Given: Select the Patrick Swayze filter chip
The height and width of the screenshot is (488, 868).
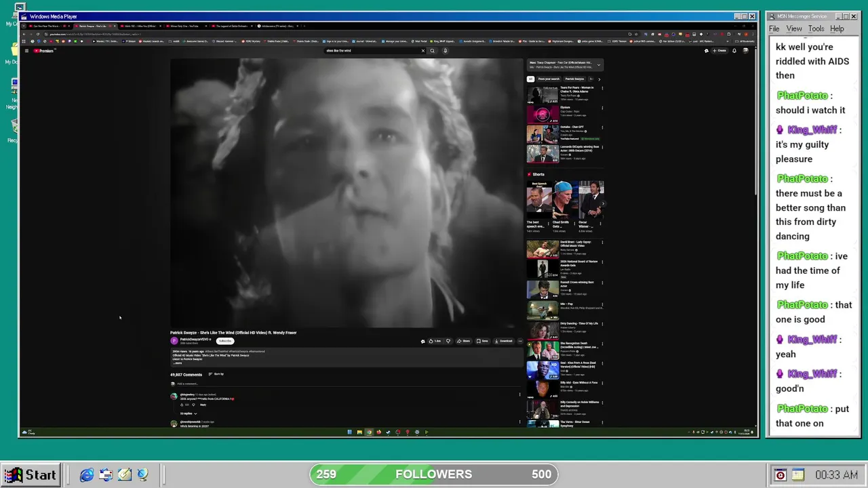Looking at the screenshot, I should [574, 79].
